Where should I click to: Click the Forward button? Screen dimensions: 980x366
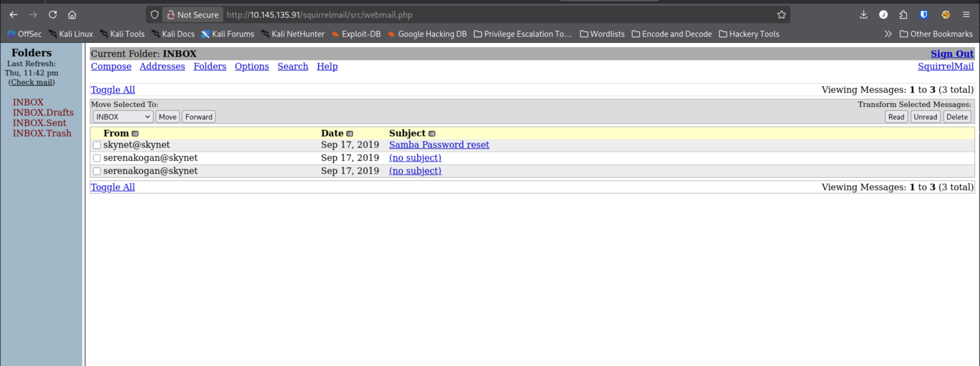coord(199,117)
